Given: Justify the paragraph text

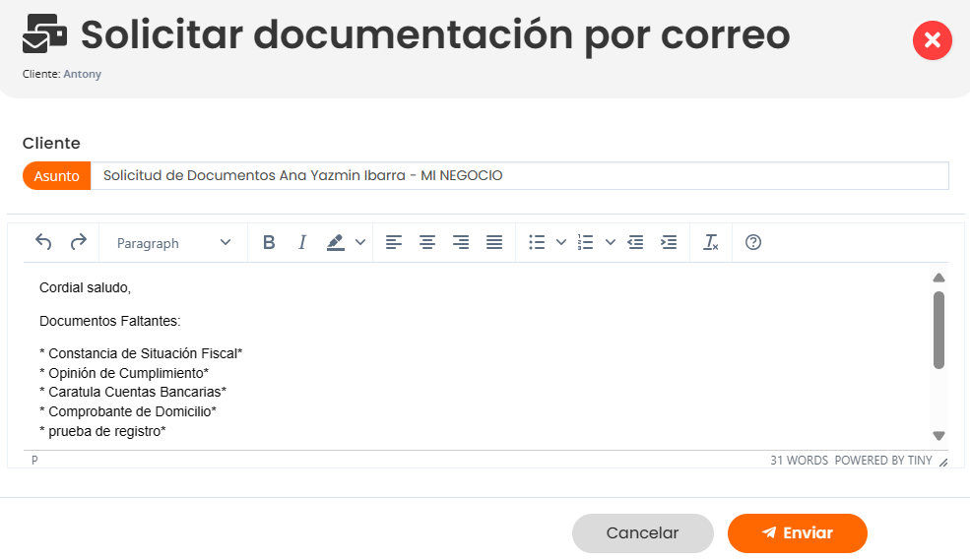Looking at the screenshot, I should (x=494, y=242).
